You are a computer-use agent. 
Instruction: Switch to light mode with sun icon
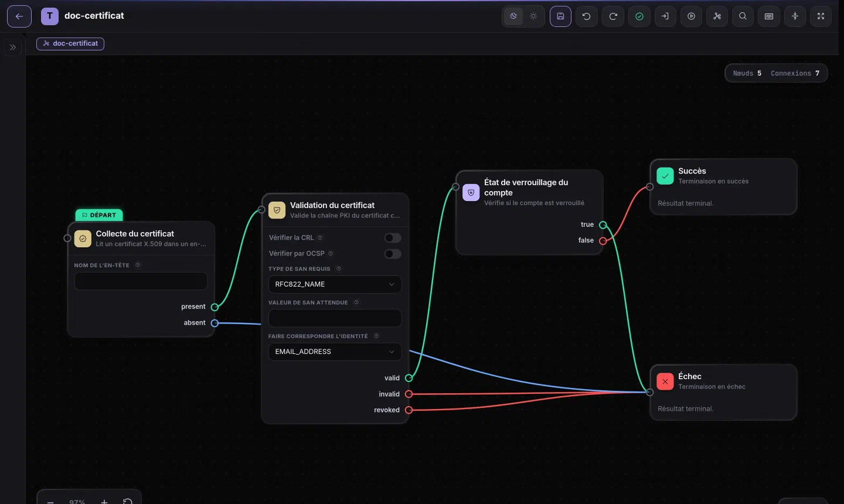pyautogui.click(x=533, y=16)
